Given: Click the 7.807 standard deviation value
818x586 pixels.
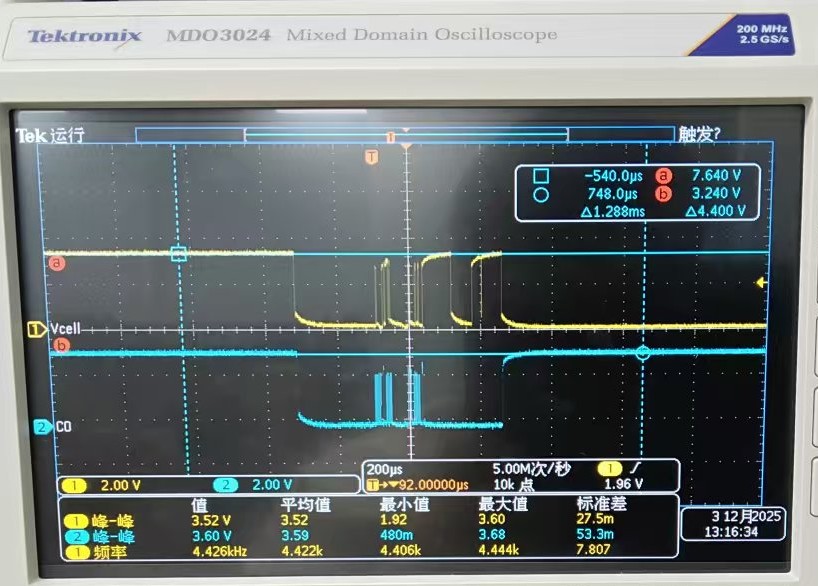Looking at the screenshot, I should (x=593, y=549).
